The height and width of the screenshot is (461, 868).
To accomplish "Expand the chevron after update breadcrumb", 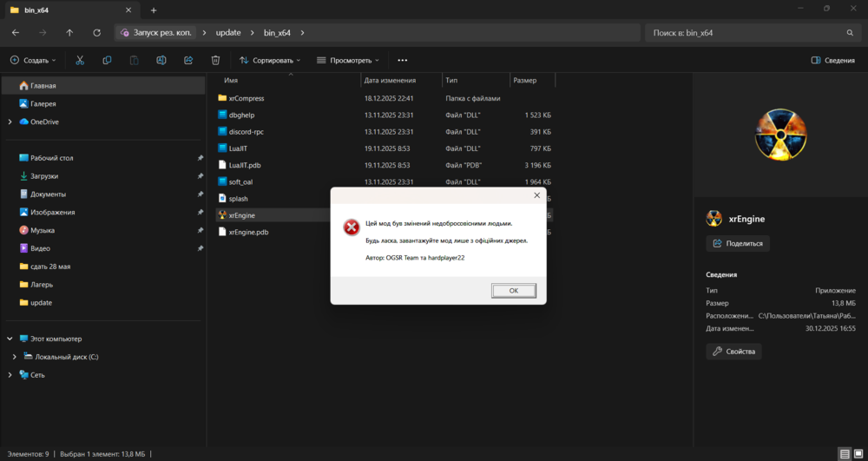I will point(253,33).
